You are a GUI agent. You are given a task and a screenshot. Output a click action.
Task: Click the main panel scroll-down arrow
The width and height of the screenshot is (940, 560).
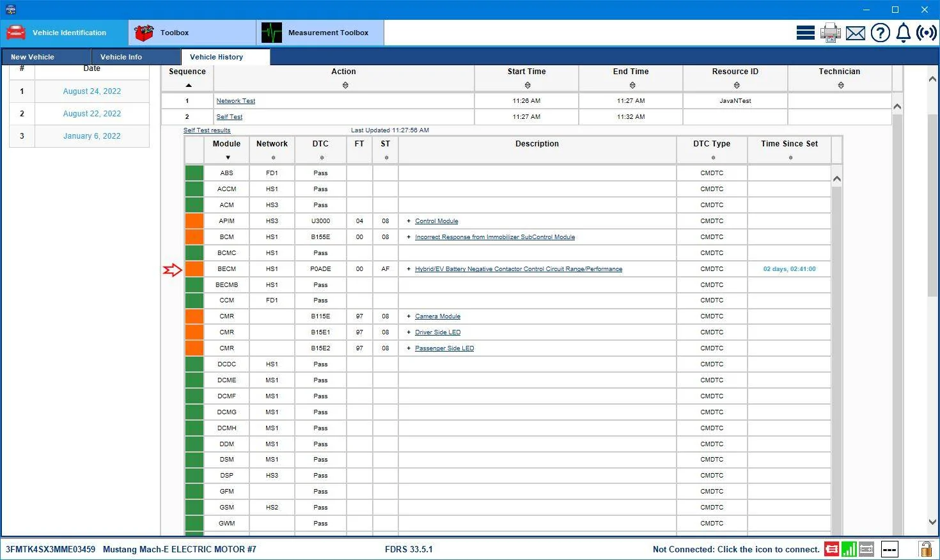(932, 522)
